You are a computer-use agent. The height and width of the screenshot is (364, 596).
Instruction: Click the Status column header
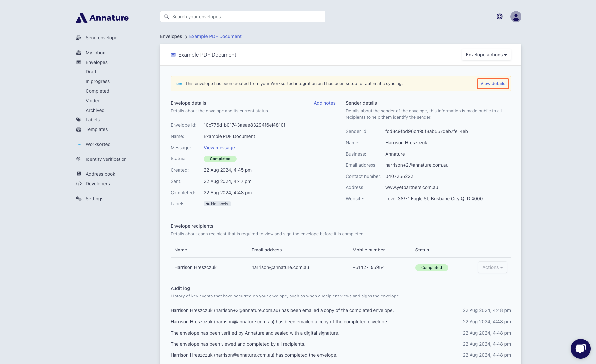tap(422, 250)
